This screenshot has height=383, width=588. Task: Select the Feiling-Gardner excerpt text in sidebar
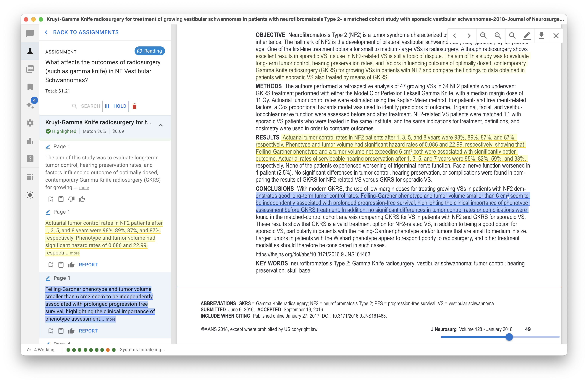pos(100,304)
